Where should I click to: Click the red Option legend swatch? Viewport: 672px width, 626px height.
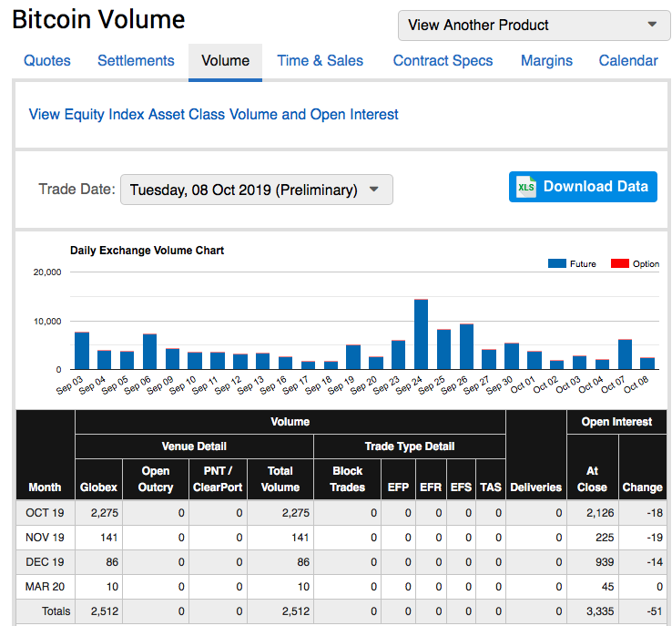click(619, 263)
